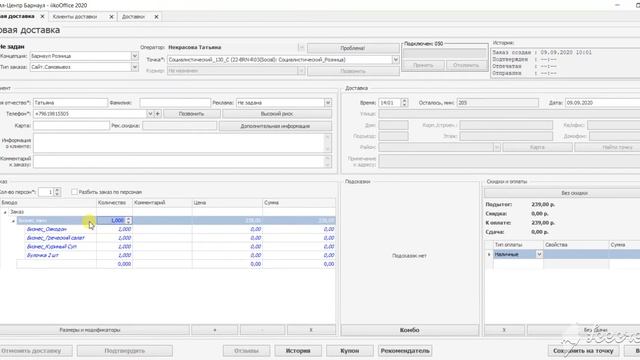Open the Концепция dropdown showing Барнаул Розница
The width and height of the screenshot is (640, 360).
point(135,56)
